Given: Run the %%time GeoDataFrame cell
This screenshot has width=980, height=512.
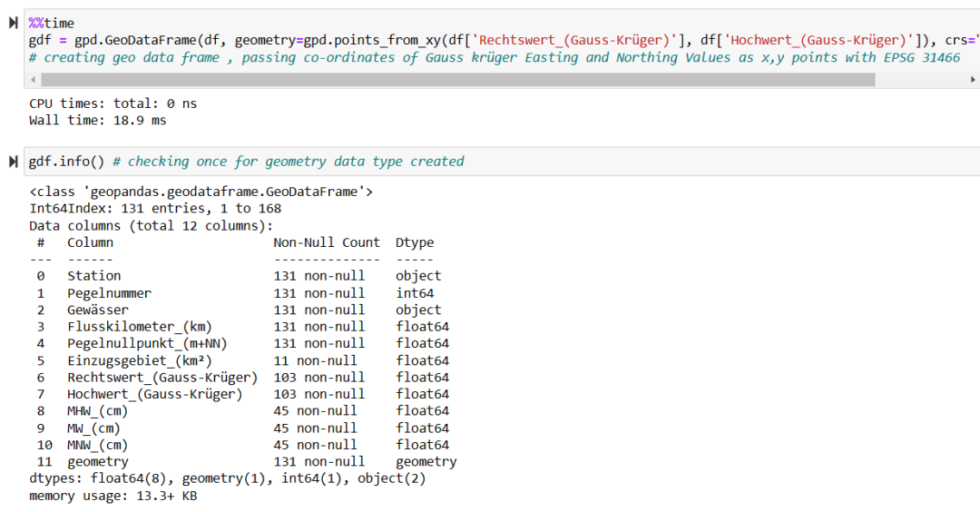Looking at the screenshot, I should tap(13, 22).
